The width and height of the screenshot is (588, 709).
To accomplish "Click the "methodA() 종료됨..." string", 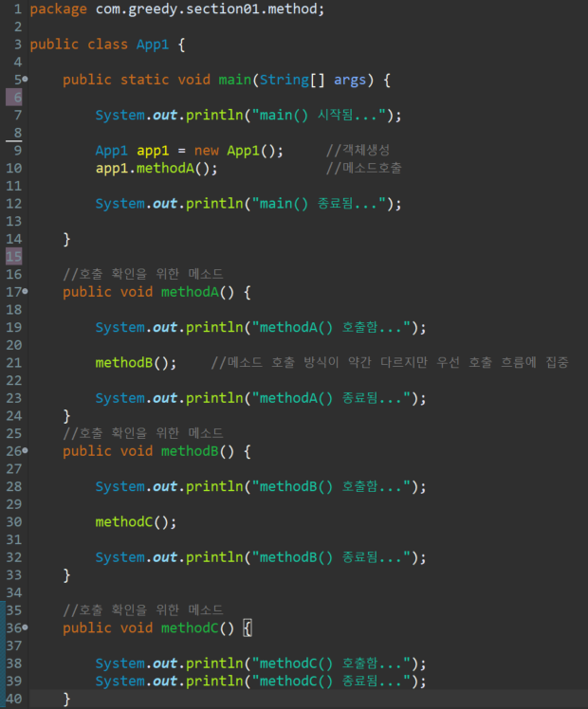I will point(331,398).
